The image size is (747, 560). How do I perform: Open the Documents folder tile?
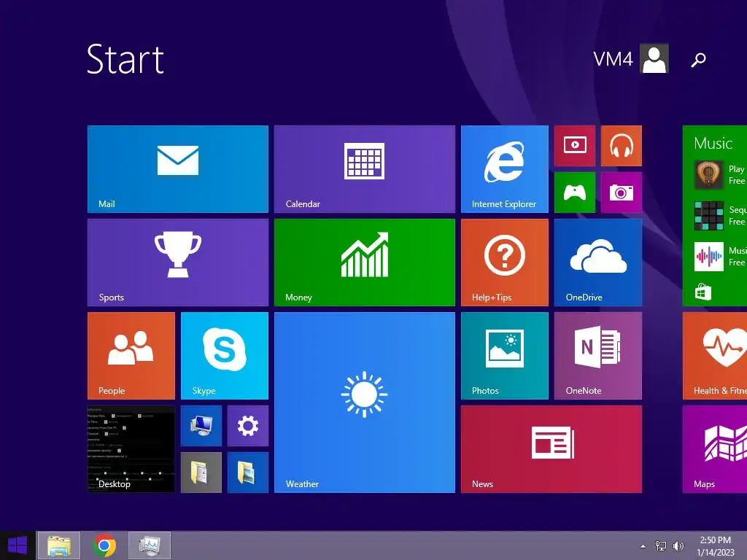[201, 472]
